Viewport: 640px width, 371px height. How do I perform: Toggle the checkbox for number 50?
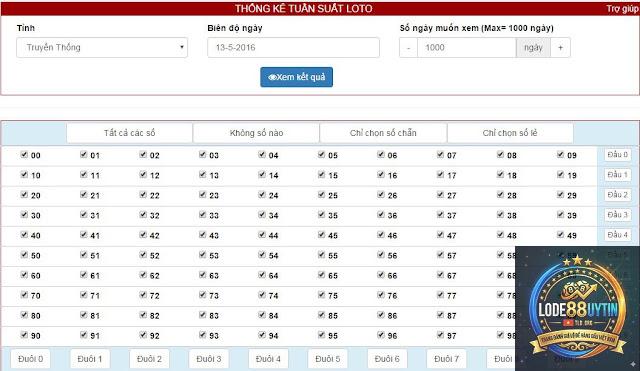[x=24, y=254]
